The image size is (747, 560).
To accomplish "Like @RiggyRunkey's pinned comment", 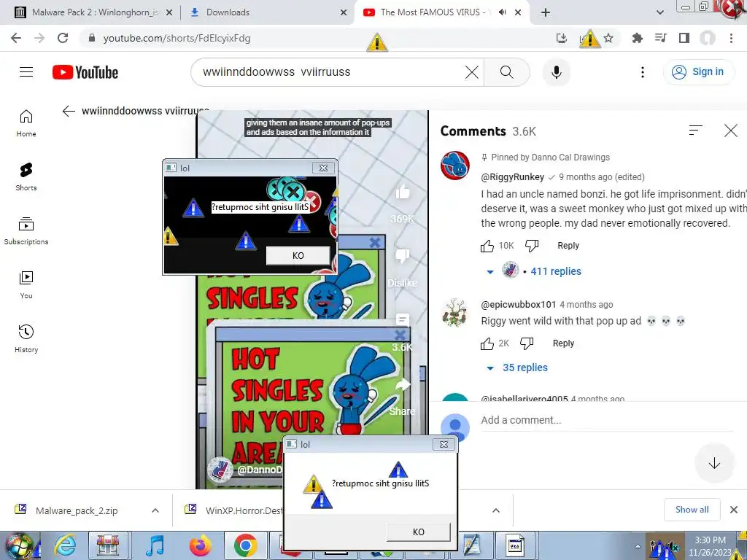I will click(487, 246).
